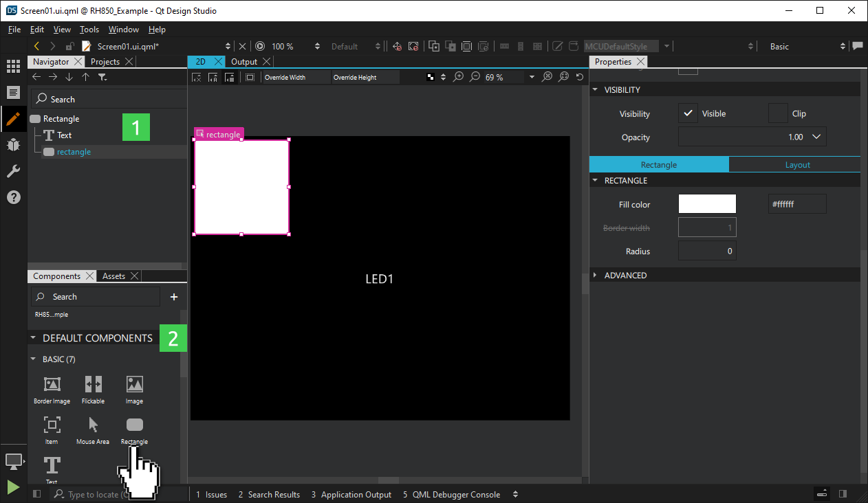
Task: Click the Radius input field
Action: pyautogui.click(x=707, y=251)
